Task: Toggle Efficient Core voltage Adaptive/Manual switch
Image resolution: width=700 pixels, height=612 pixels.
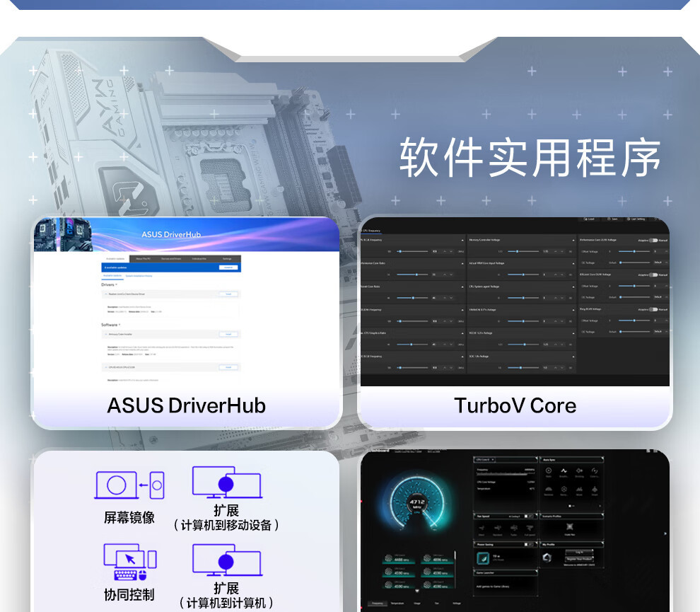Action: (653, 275)
